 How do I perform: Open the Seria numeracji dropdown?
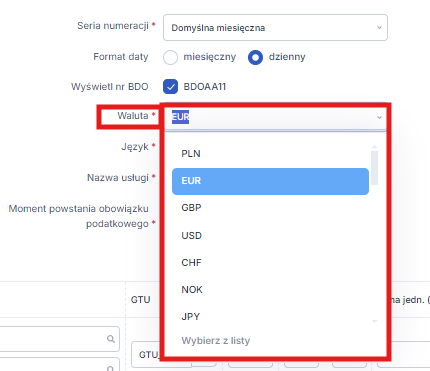(x=275, y=28)
